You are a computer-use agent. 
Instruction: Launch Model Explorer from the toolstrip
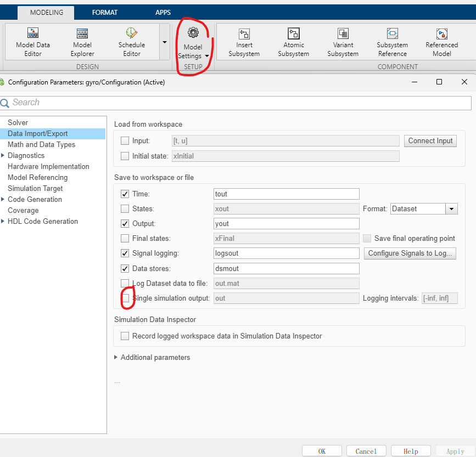[x=82, y=42]
